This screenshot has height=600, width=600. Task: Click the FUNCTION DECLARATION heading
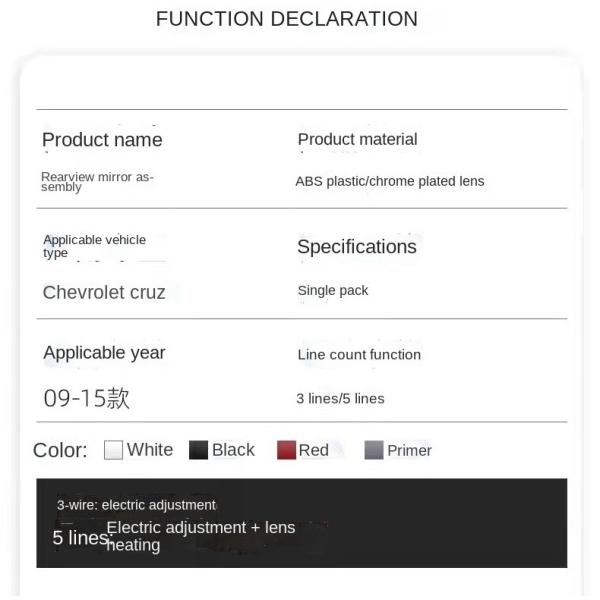[x=287, y=19]
